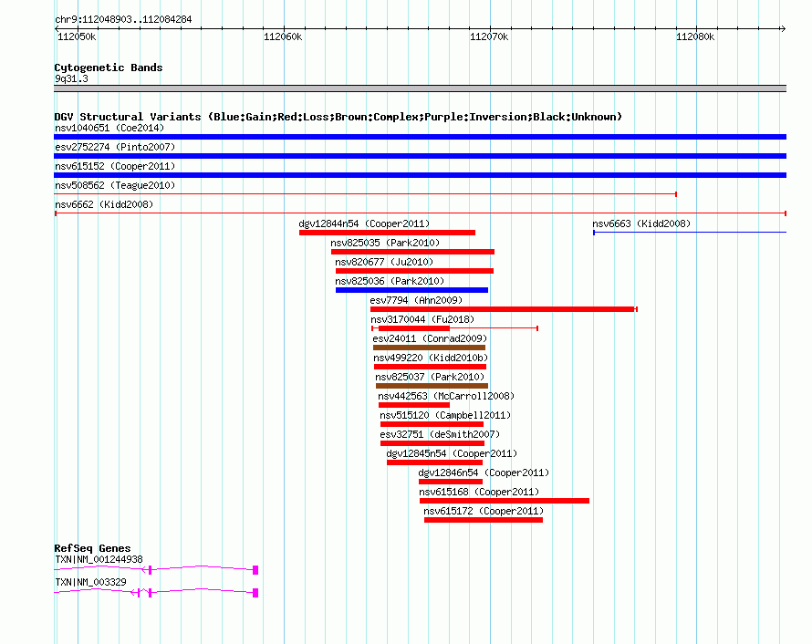Click the TXN|NM_003329 rightmost magenta exon block

point(255,593)
